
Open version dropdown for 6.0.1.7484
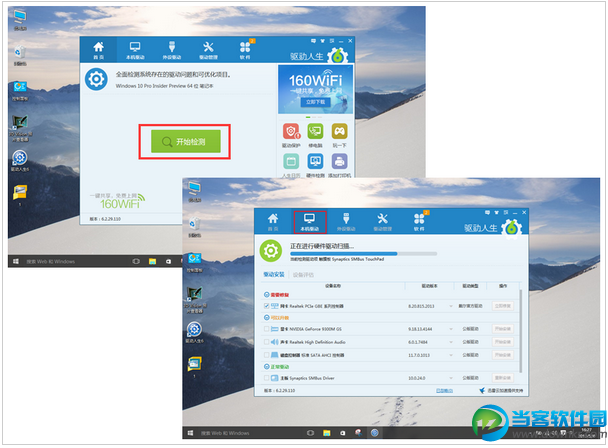click(451, 342)
